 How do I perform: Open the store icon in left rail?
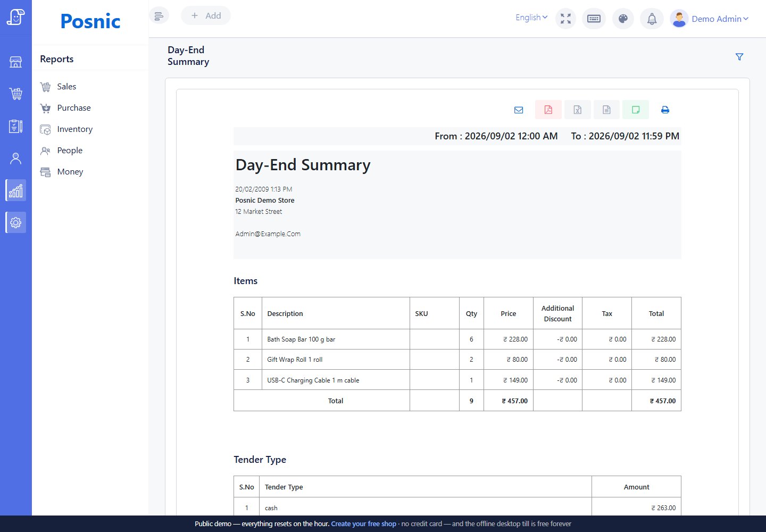(16, 62)
